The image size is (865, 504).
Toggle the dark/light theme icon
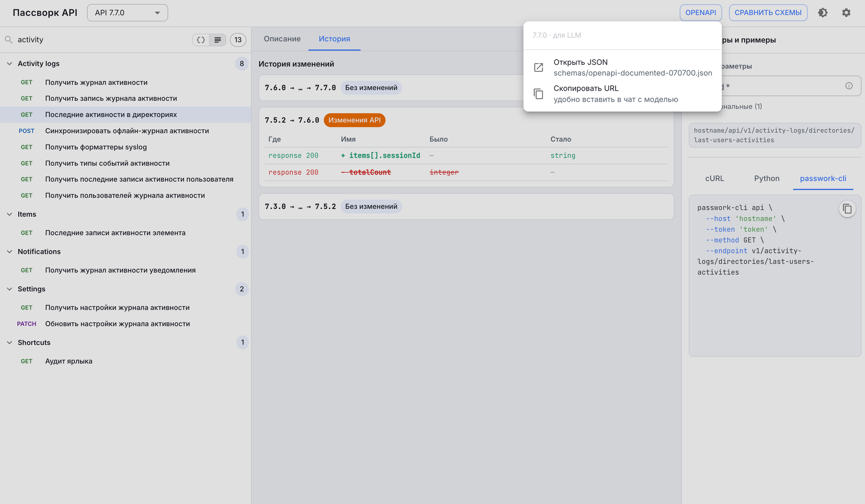[823, 13]
